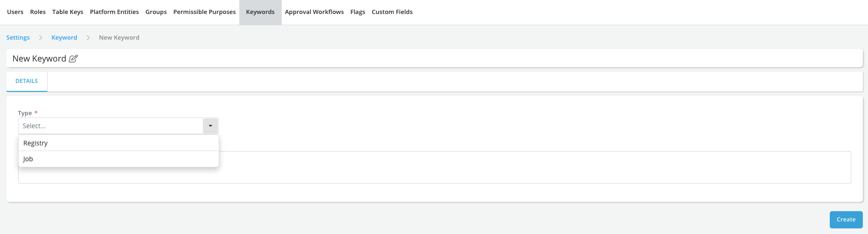Pick the Job option in dropdown
This screenshot has width=868, height=234.
(118, 159)
